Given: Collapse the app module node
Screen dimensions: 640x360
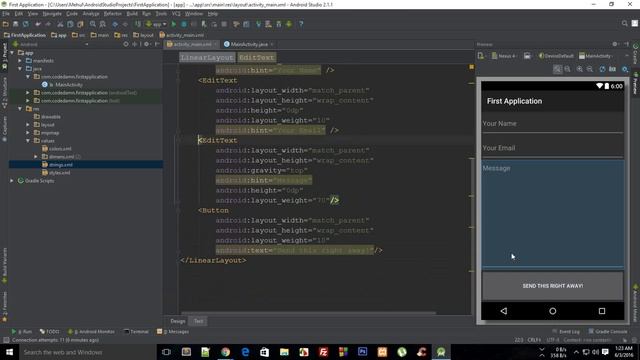Looking at the screenshot, I should click(12, 53).
